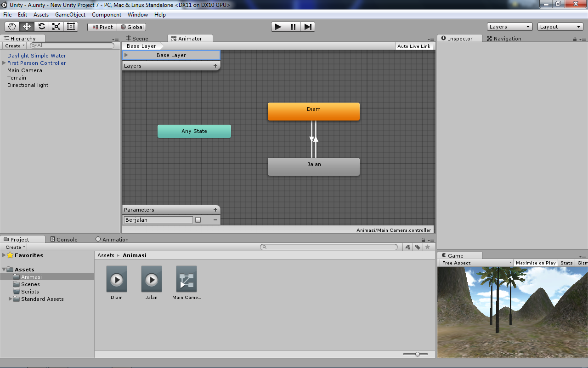
Task: Select the Rotate tool
Action: (41, 26)
